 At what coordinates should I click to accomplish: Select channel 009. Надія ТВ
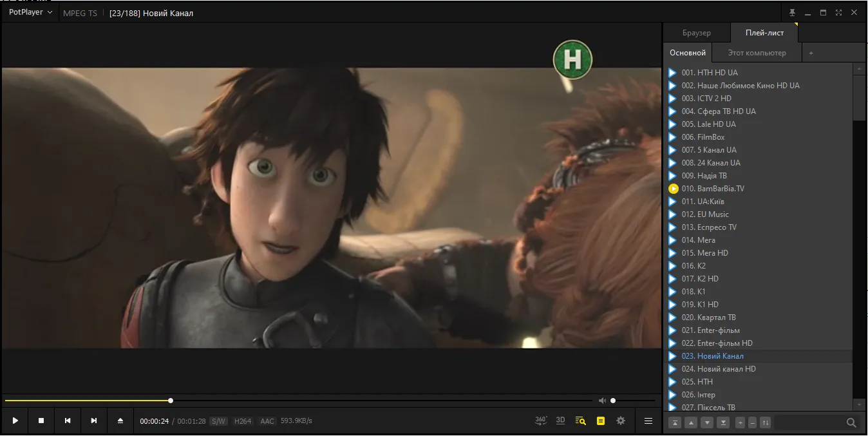(759, 176)
